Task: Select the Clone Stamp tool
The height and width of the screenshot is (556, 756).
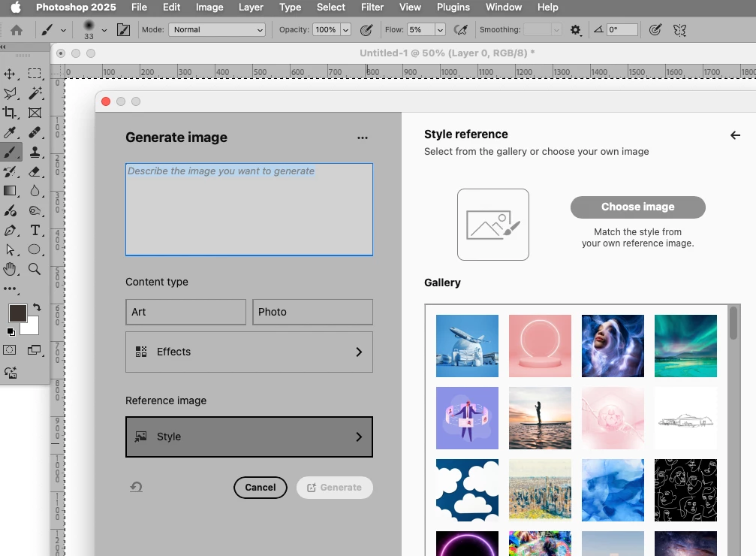Action: click(x=35, y=153)
